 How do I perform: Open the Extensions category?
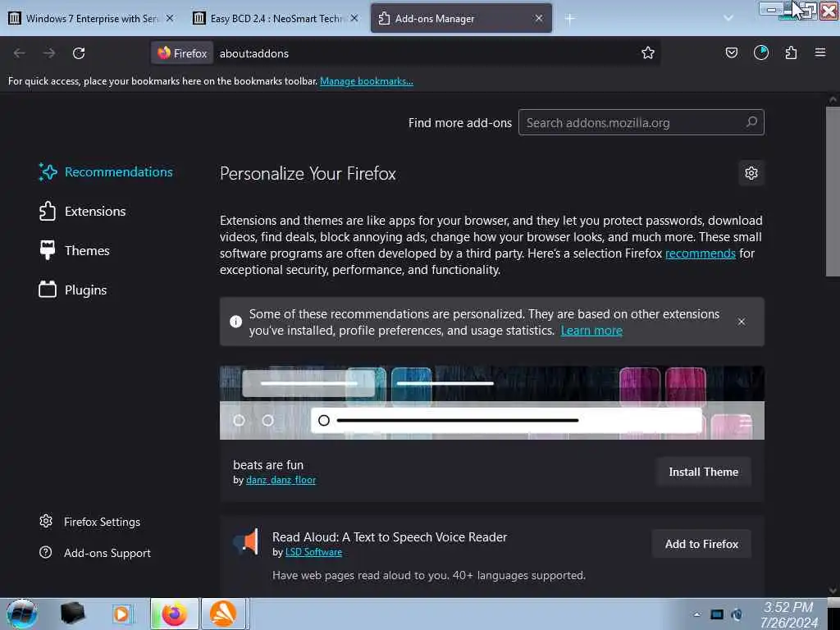[x=83, y=211]
